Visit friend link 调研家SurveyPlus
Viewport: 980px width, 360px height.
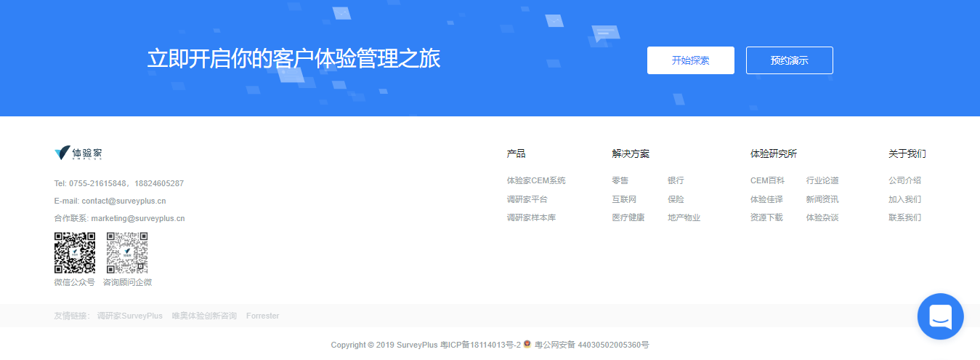click(x=130, y=316)
